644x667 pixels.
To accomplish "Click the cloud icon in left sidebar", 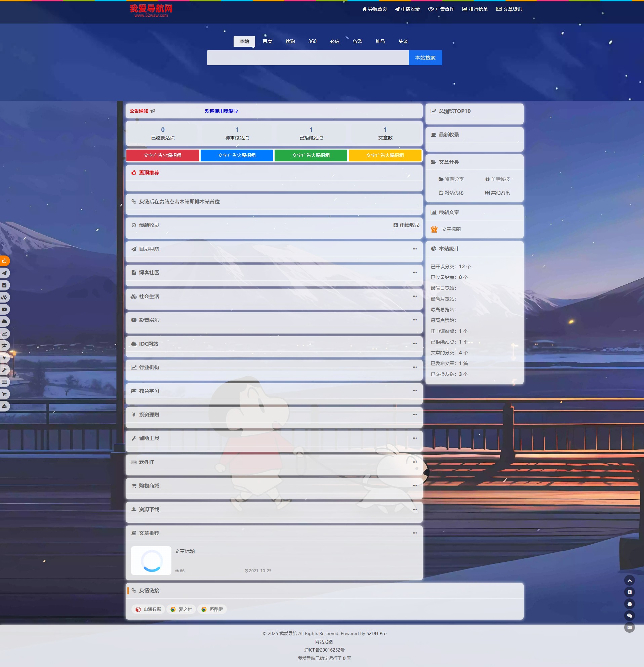I will pyautogui.click(x=4, y=321).
